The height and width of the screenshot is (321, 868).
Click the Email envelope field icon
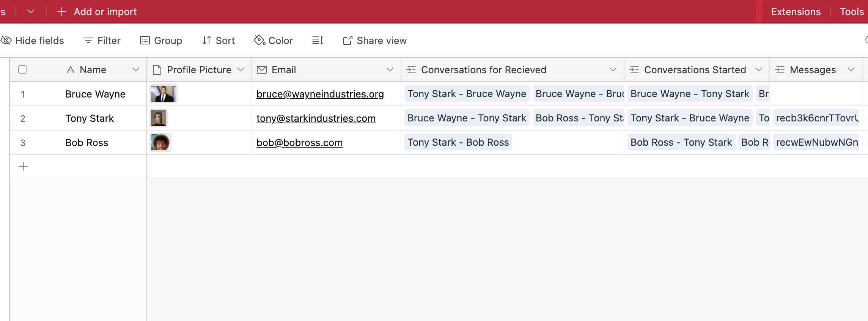(262, 70)
